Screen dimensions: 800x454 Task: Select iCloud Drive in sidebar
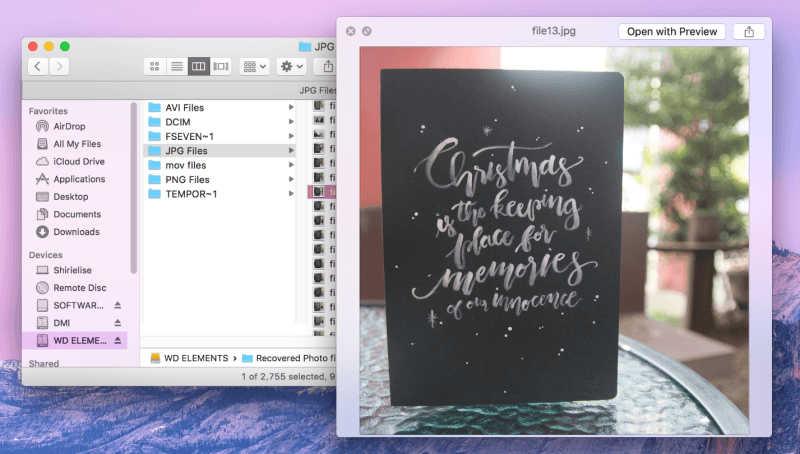coord(78,162)
